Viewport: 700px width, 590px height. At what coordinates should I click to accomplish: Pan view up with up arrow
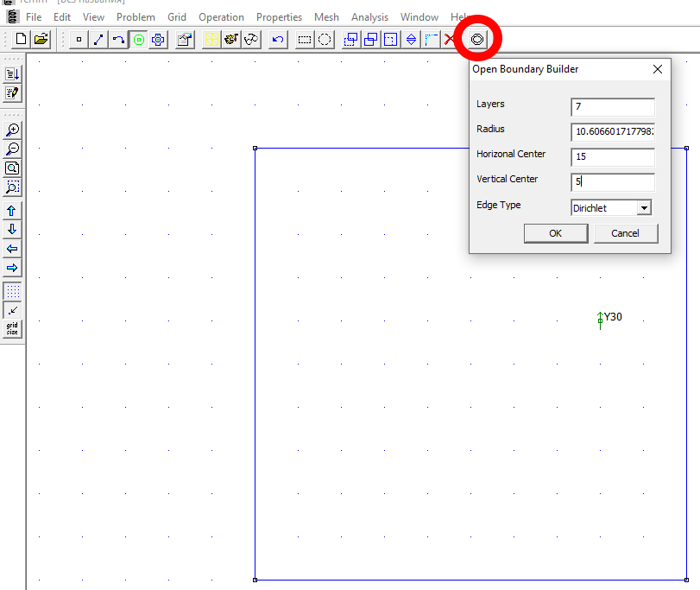12,211
